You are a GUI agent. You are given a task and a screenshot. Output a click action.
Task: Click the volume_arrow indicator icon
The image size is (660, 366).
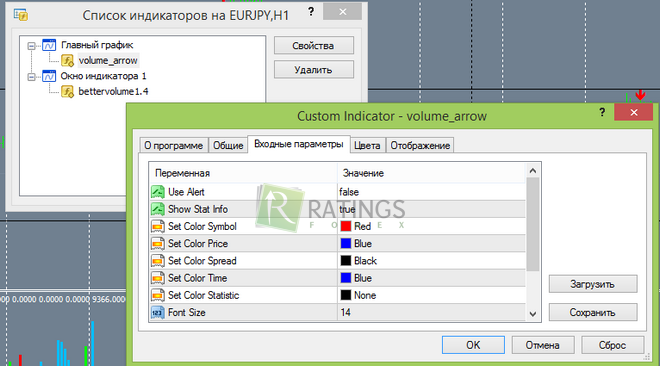click(67, 61)
